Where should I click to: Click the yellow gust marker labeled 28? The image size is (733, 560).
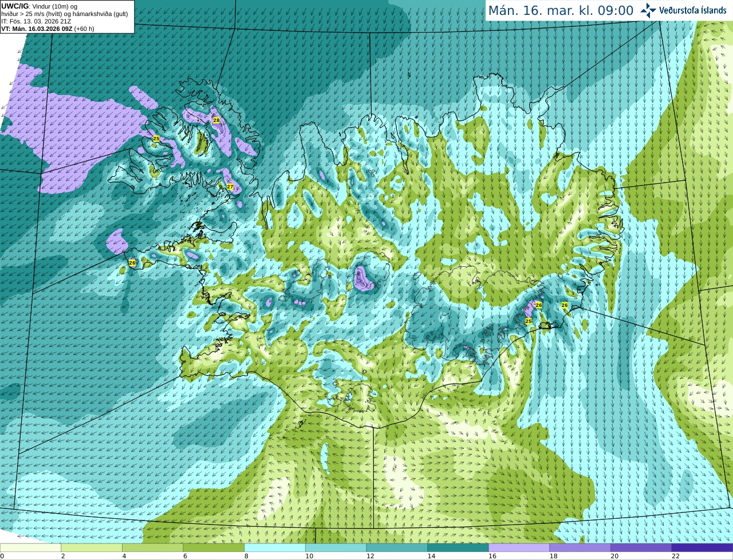pos(216,120)
